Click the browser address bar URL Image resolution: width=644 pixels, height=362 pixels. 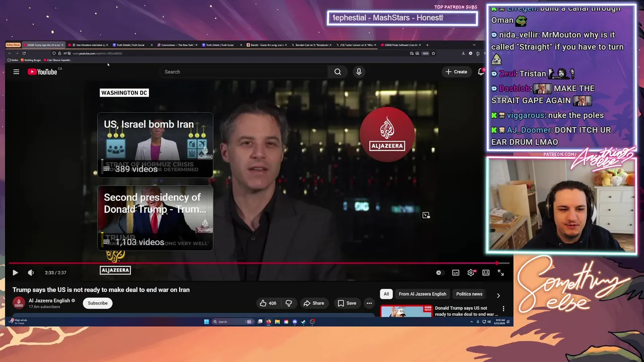click(97, 53)
